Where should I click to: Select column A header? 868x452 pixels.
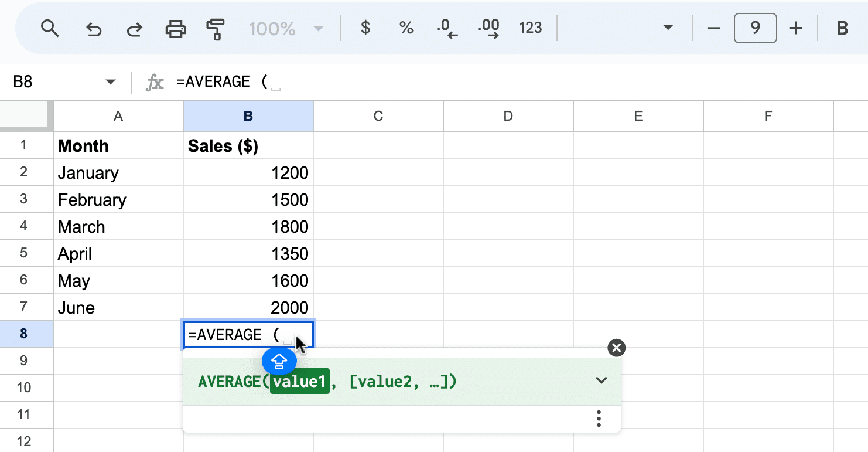(118, 116)
